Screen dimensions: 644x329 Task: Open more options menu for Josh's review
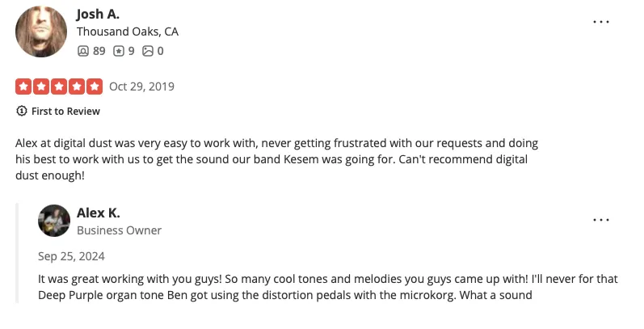click(601, 21)
